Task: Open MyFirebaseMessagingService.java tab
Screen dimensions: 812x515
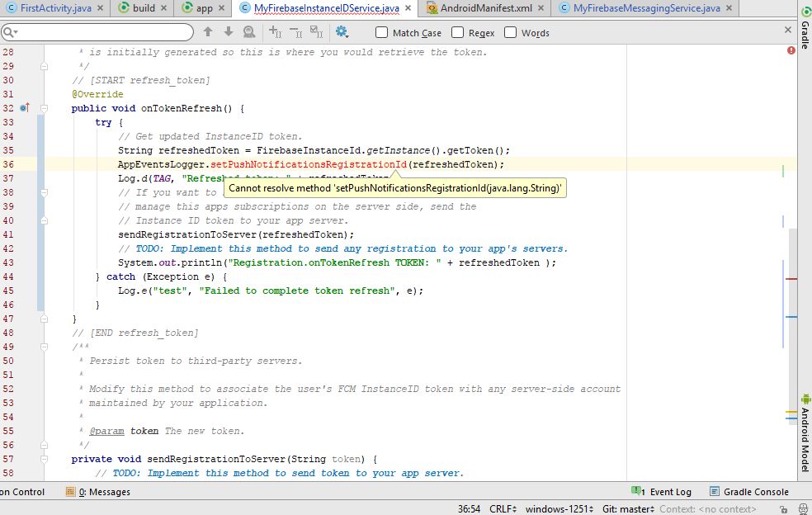Action: 646,8
